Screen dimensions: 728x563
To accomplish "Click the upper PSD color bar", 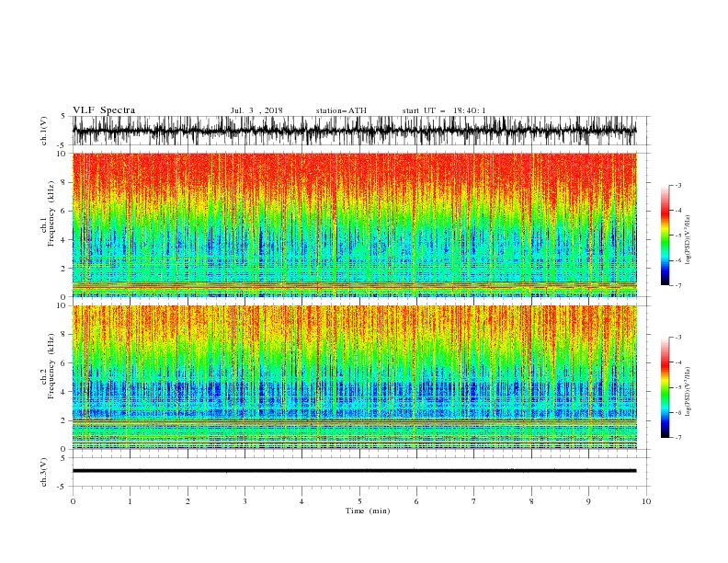I will [x=665, y=236].
